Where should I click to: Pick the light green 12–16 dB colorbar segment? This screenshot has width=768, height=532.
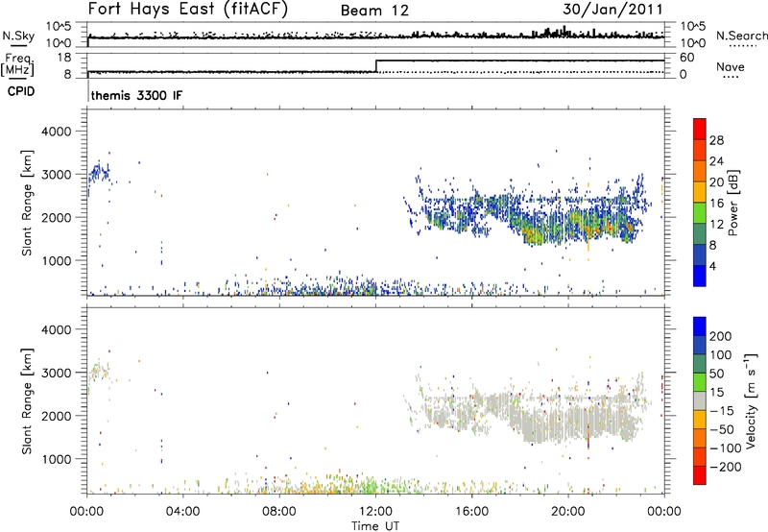click(x=700, y=213)
